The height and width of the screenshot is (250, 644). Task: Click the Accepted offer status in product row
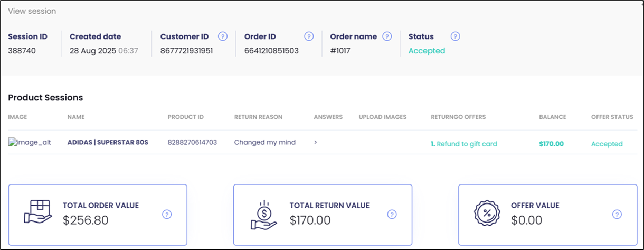tap(607, 144)
